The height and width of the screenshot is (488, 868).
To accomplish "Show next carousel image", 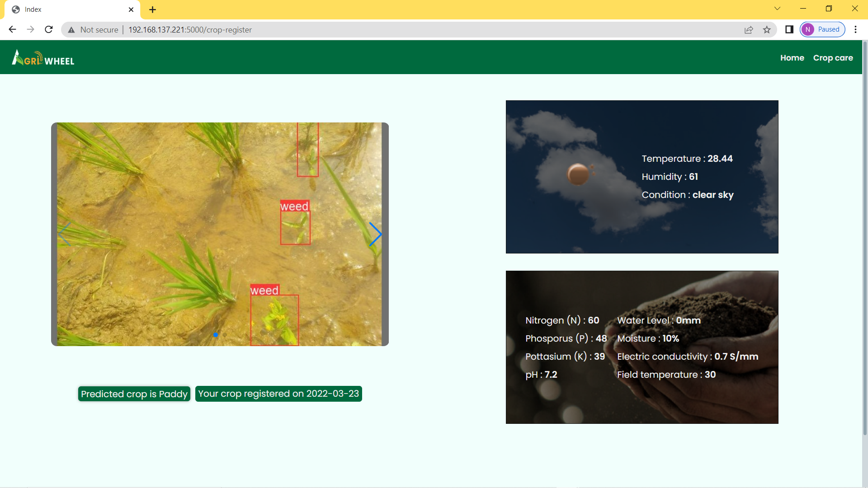I will pyautogui.click(x=375, y=234).
